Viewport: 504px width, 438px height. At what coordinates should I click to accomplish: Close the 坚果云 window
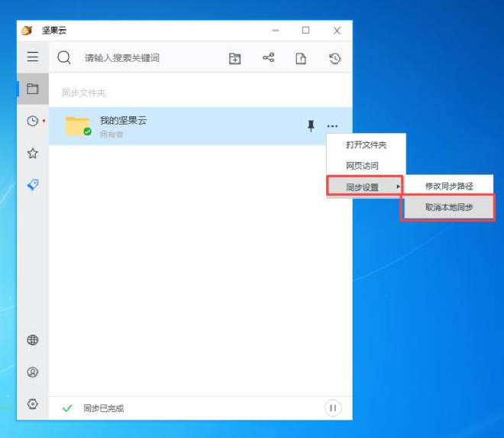[337, 31]
